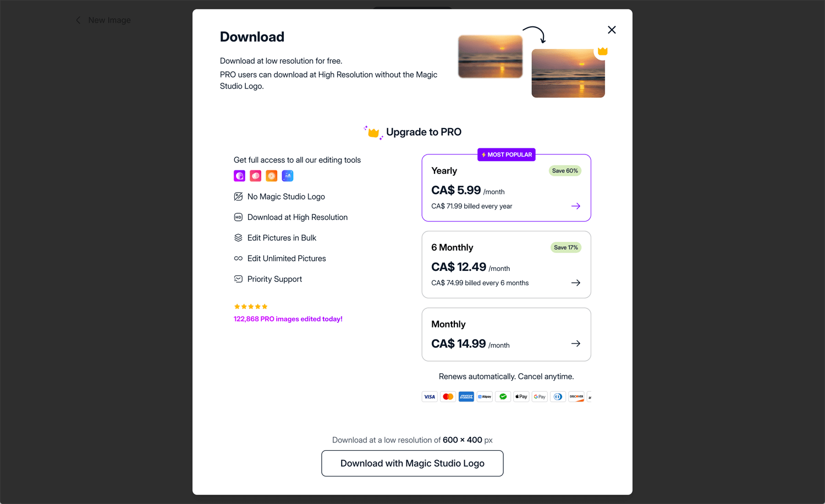Click the Download dialog heading

(252, 37)
